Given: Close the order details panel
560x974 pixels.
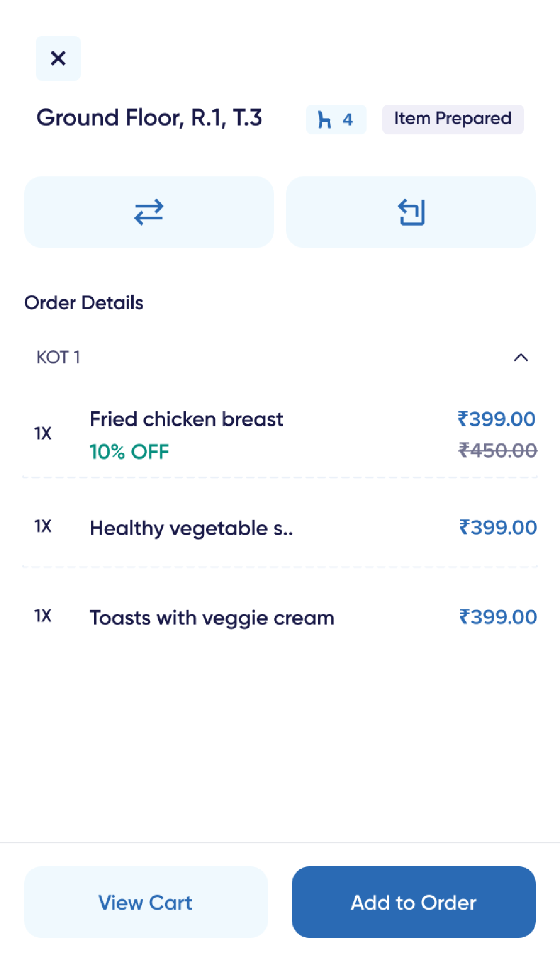Looking at the screenshot, I should click(x=58, y=58).
